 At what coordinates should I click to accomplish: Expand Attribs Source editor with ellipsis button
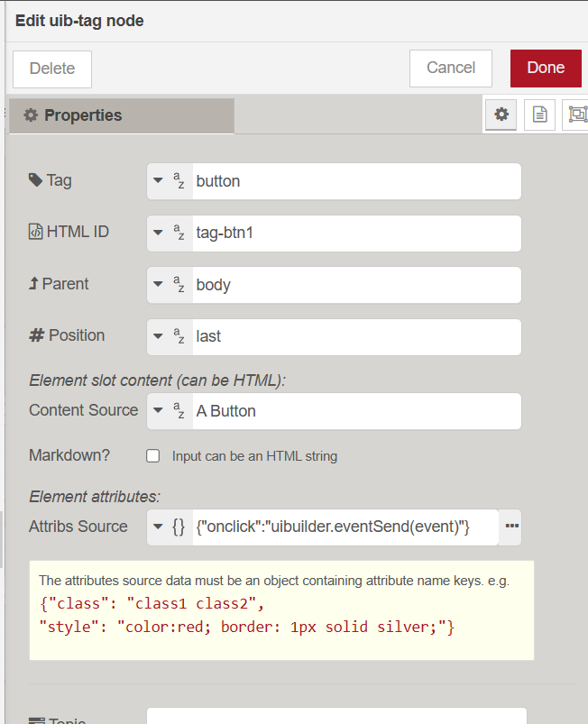(x=510, y=527)
